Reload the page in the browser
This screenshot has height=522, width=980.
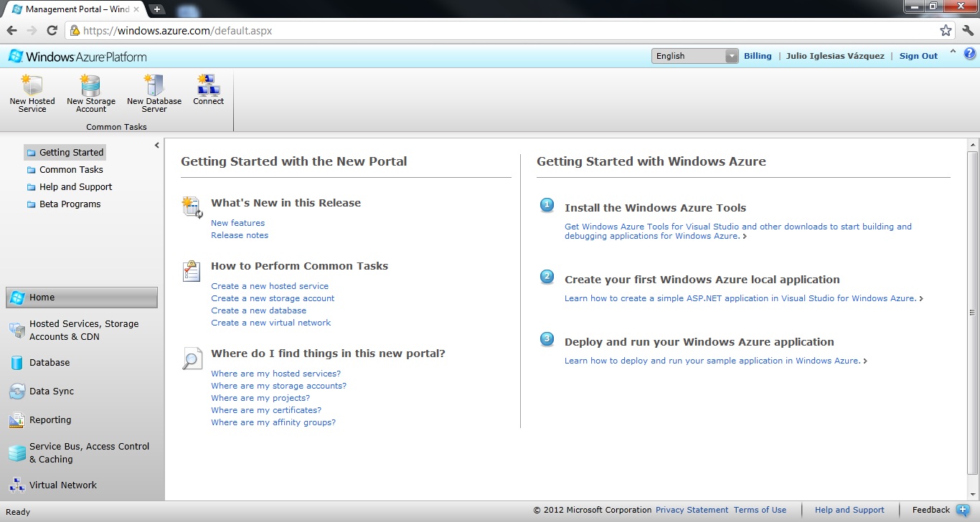click(52, 31)
